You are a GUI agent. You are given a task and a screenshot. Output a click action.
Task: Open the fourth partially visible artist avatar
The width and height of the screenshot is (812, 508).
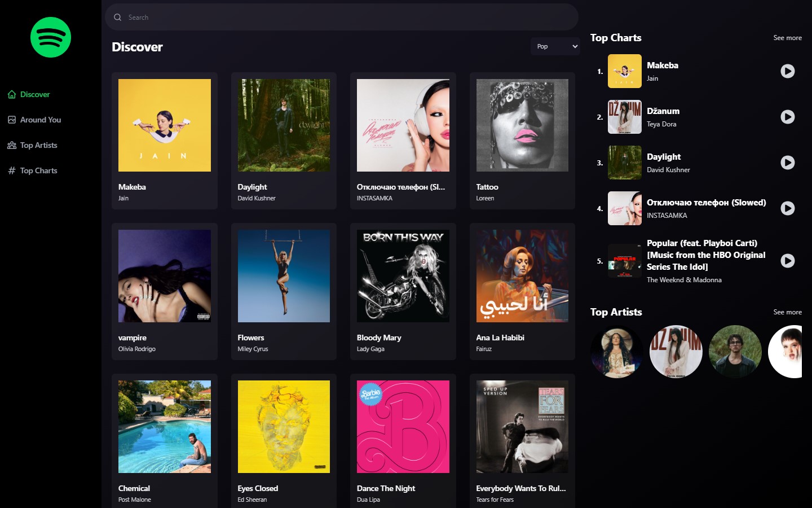coord(785,352)
